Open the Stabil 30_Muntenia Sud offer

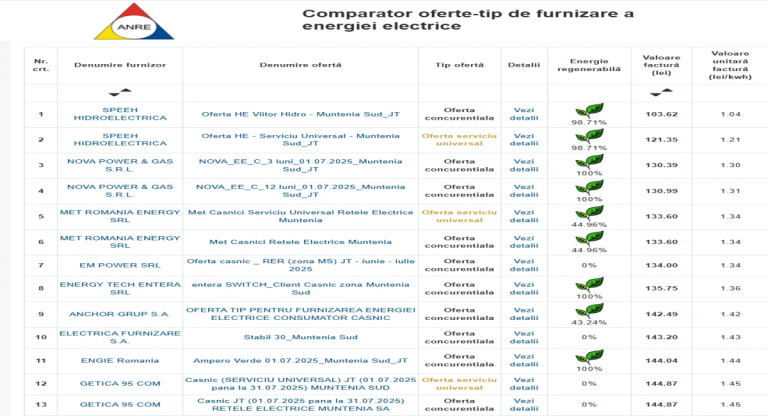pyautogui.click(x=300, y=337)
